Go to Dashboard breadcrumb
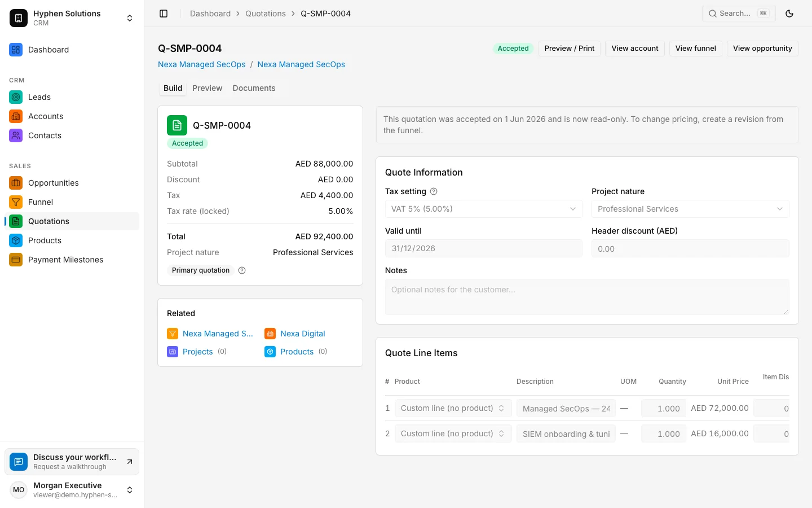The image size is (812, 508). coord(210,14)
